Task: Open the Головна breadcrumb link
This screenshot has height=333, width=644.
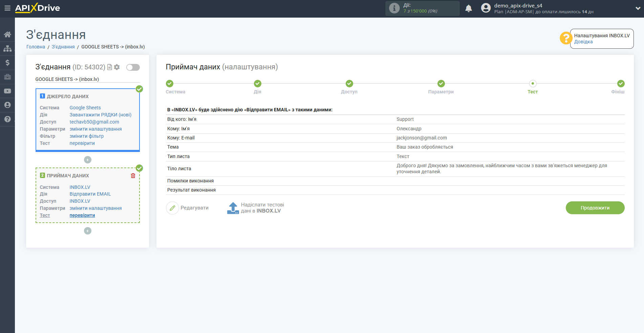Action: [36, 47]
